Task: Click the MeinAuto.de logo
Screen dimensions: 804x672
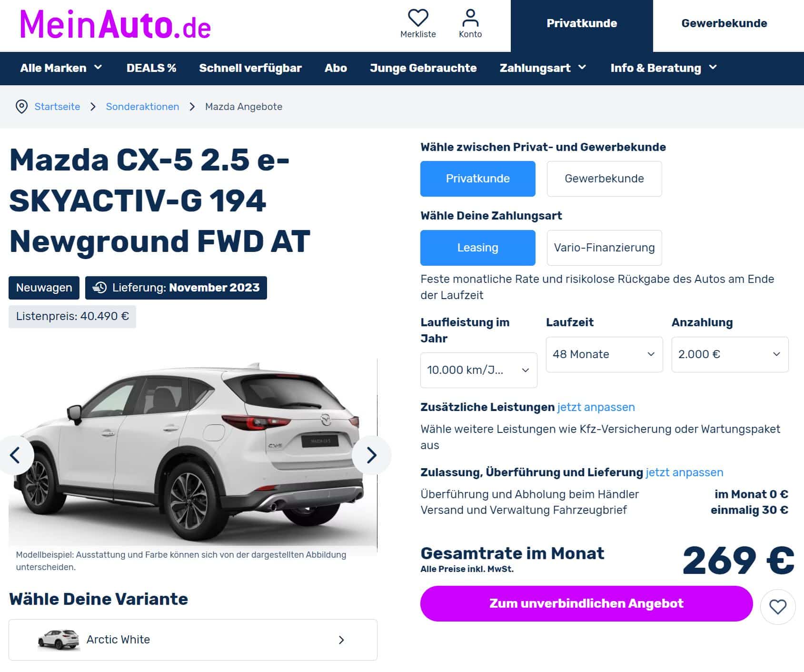Action: tap(115, 25)
